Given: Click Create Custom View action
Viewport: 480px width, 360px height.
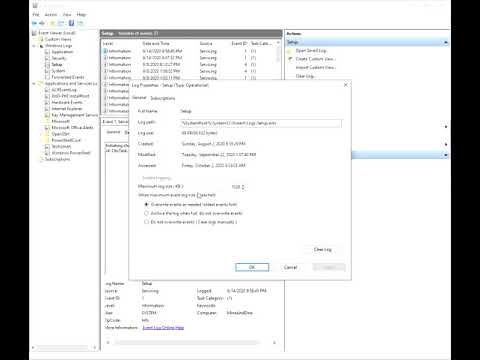Looking at the screenshot, I should (316, 59).
